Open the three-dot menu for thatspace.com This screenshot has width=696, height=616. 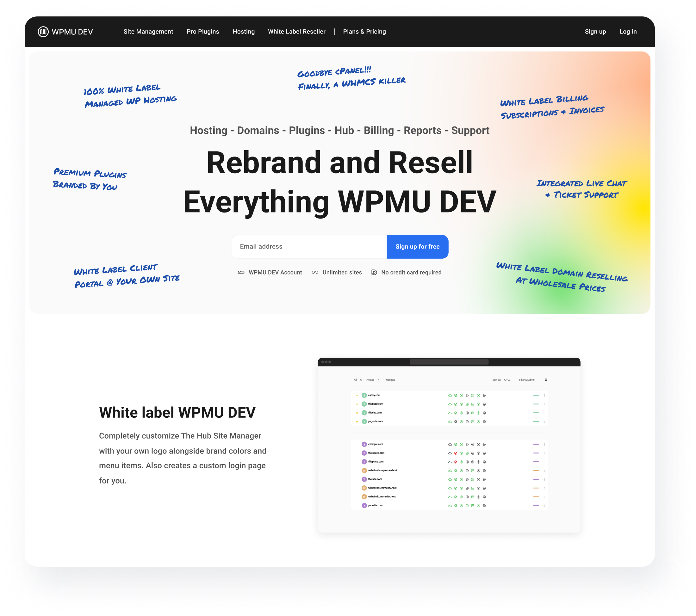(x=544, y=453)
